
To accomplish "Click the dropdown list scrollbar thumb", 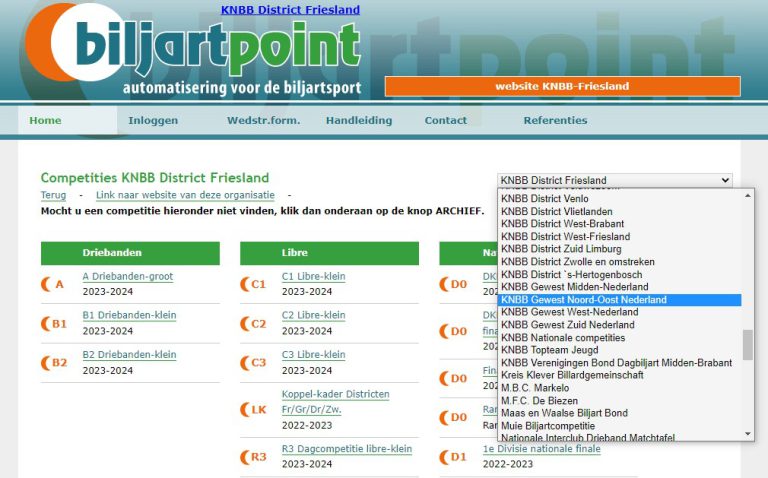I will pos(747,345).
